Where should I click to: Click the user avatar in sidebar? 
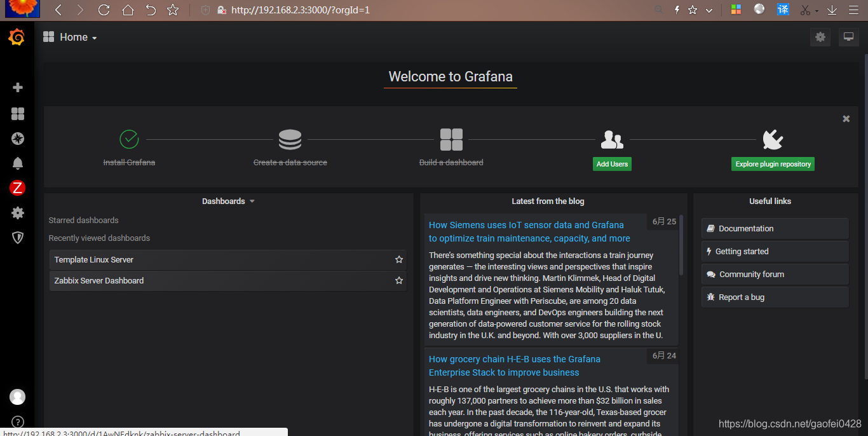(18, 397)
